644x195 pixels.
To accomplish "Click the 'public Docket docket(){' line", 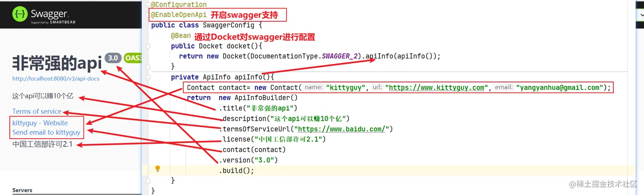I will pyautogui.click(x=216, y=46).
